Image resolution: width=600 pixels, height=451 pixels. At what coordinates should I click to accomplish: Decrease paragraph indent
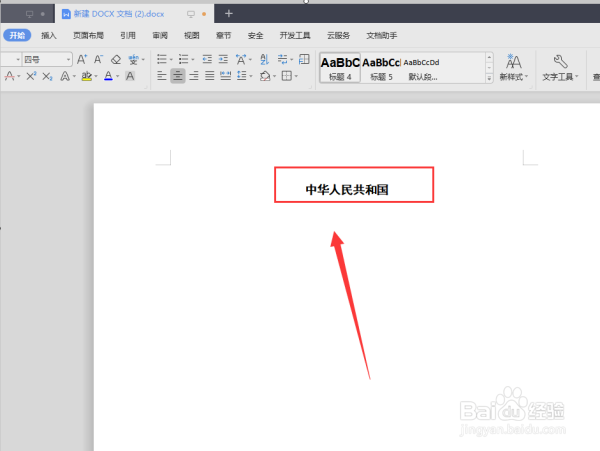tap(207, 59)
